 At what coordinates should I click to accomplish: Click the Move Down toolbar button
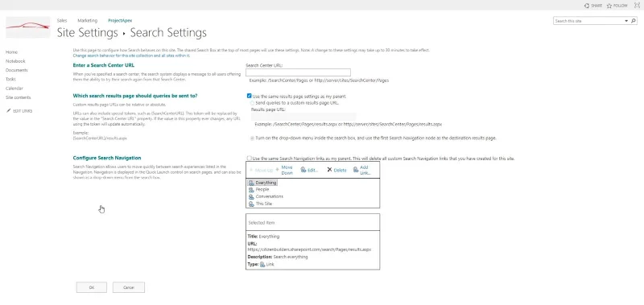tap(285, 170)
